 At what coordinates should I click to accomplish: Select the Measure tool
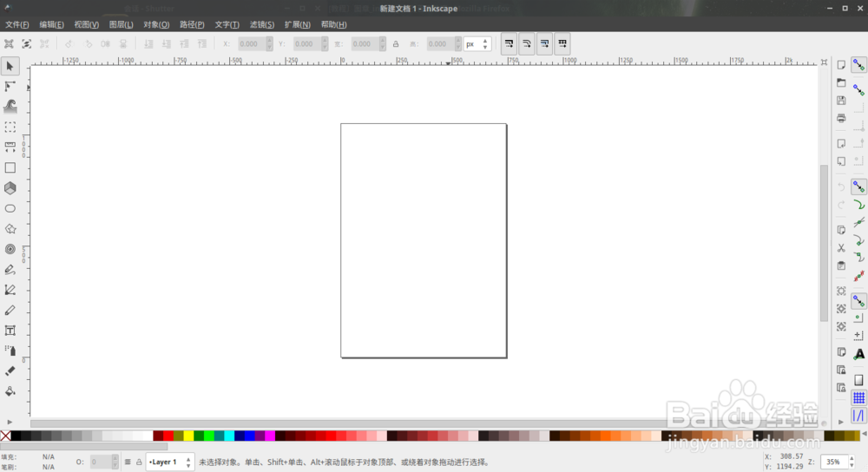[10, 147]
